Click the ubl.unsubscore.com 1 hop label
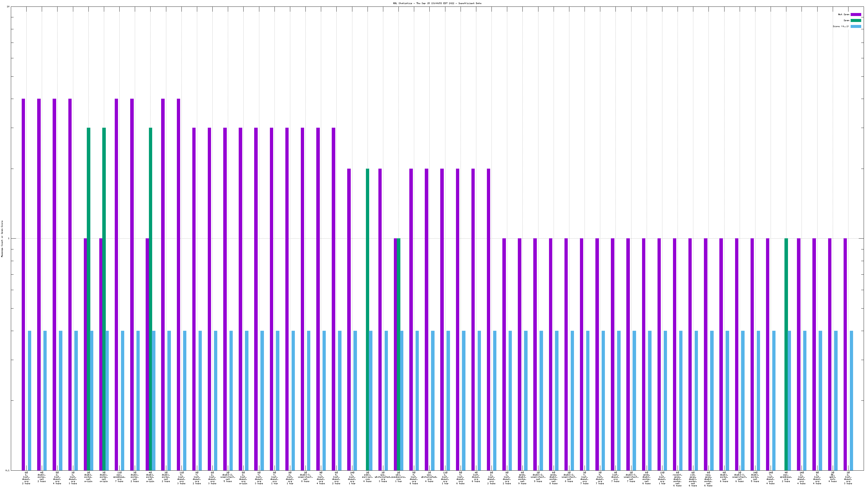 398,477
